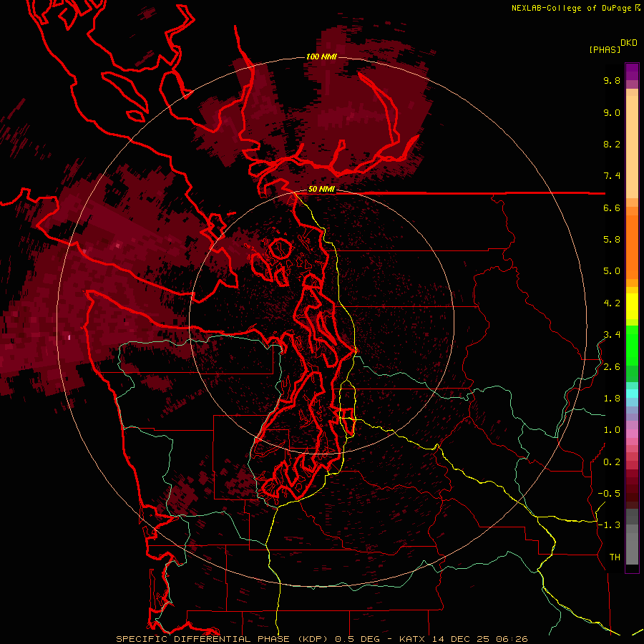
Task: Click the 50 NMI range ring label
Action: [321, 190]
